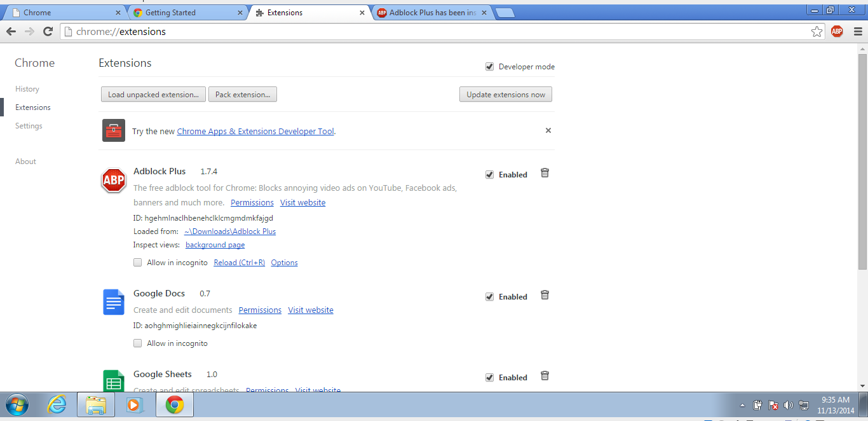
Task: Click the Chrome taskbar icon
Action: point(174,405)
